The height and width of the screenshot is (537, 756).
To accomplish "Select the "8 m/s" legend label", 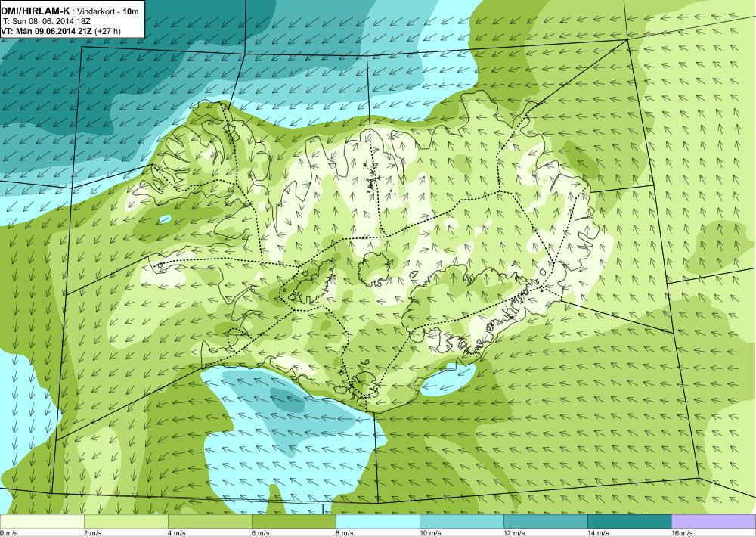I will [344, 532].
